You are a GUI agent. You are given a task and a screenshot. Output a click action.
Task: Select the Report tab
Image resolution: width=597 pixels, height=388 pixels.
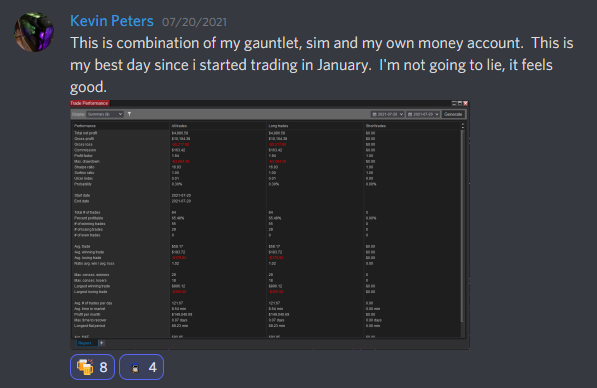pos(85,343)
